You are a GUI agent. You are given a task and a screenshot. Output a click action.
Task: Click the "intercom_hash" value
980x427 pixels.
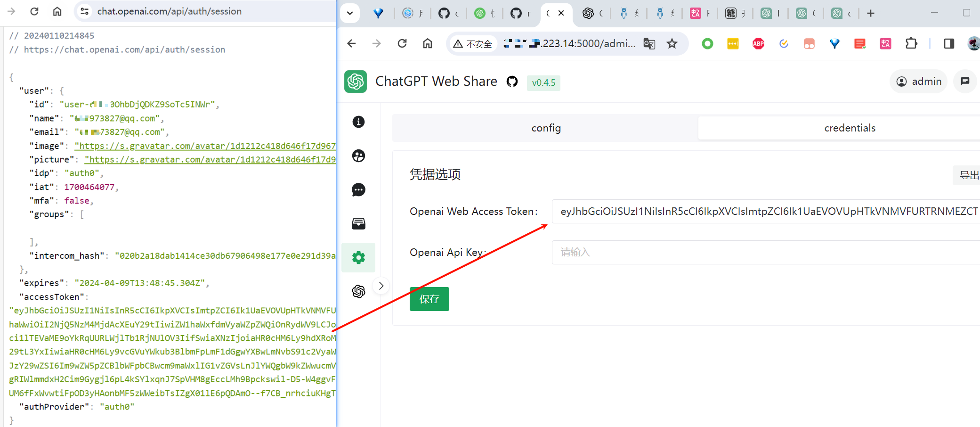pos(225,256)
